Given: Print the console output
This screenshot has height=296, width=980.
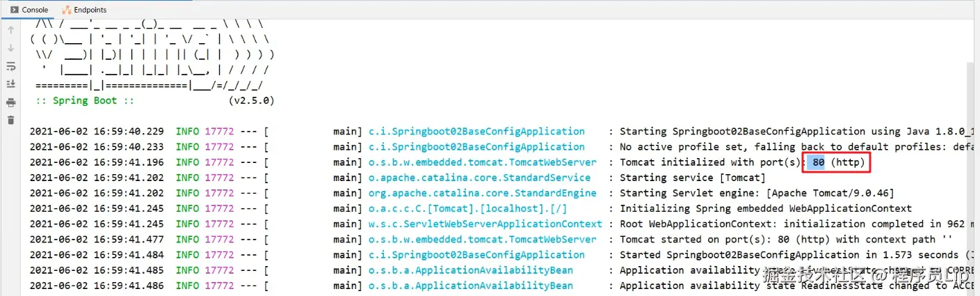Looking at the screenshot, I should click(x=10, y=102).
